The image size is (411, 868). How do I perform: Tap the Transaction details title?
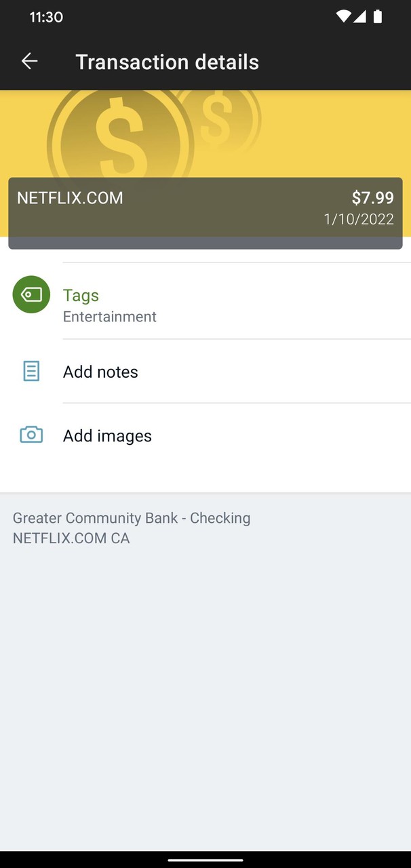point(168,61)
